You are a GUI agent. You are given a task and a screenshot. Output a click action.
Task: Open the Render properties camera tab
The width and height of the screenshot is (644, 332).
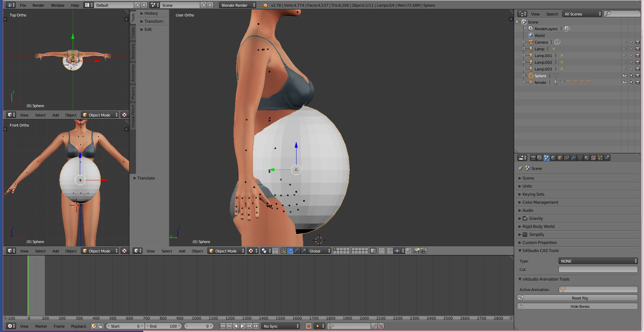(533, 158)
